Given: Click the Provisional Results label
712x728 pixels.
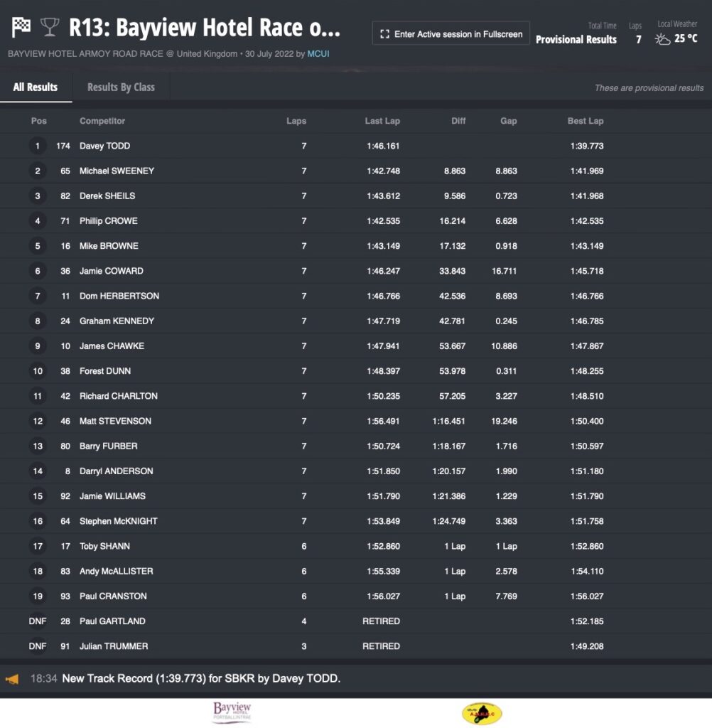Looking at the screenshot, I should pos(576,40).
